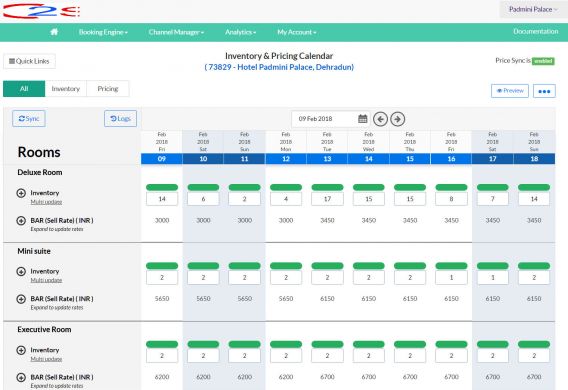Switch to the All tab

tap(24, 89)
